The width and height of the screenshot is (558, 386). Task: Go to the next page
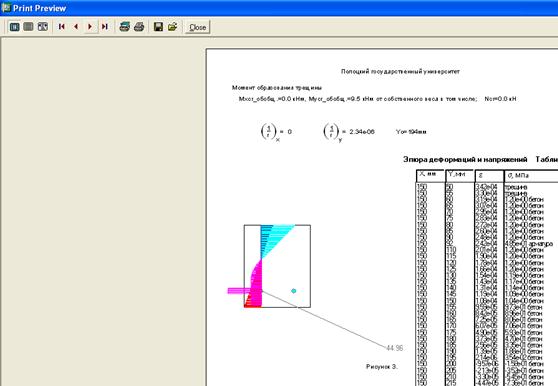click(x=90, y=27)
